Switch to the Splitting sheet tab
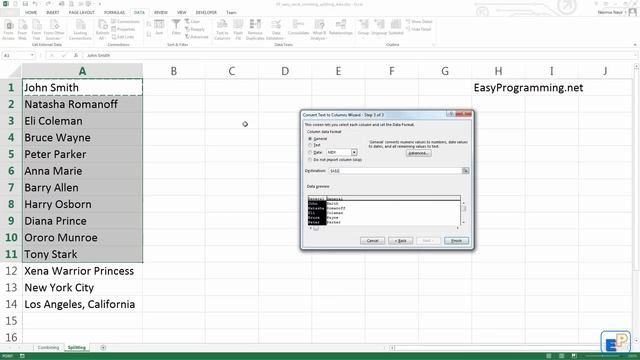Viewport: 640px width, 360px height. point(77,347)
